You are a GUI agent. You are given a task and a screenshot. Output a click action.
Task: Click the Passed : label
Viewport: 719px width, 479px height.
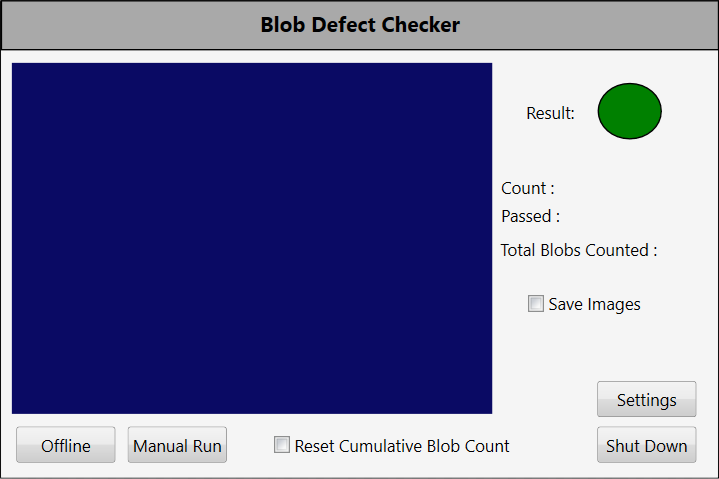click(530, 215)
